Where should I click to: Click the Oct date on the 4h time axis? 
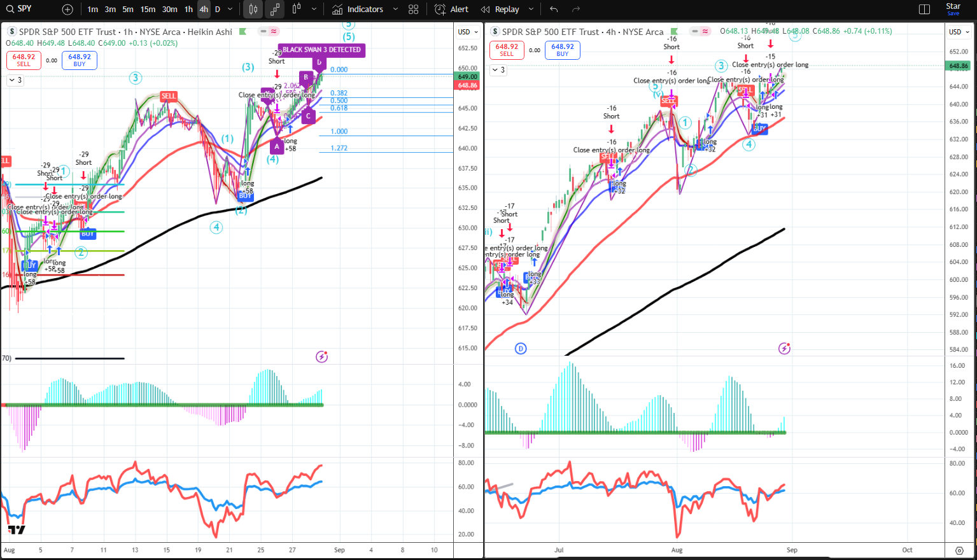tap(907, 550)
